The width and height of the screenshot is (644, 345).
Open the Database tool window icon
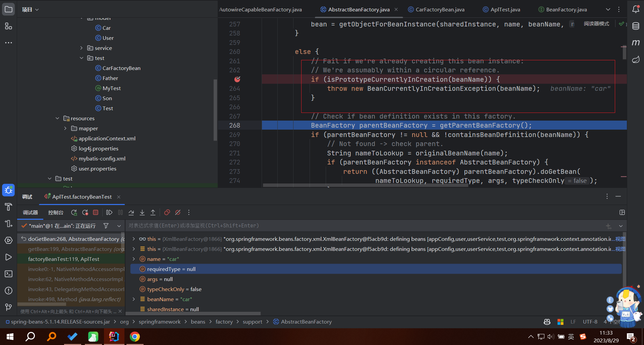coord(636,26)
